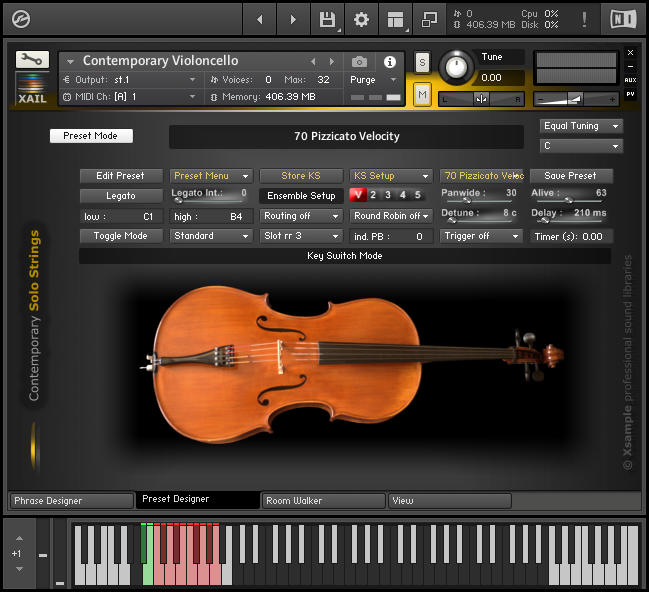This screenshot has width=649, height=592.
Task: Open the MIDI Ch channel dropdown
Action: [131, 97]
